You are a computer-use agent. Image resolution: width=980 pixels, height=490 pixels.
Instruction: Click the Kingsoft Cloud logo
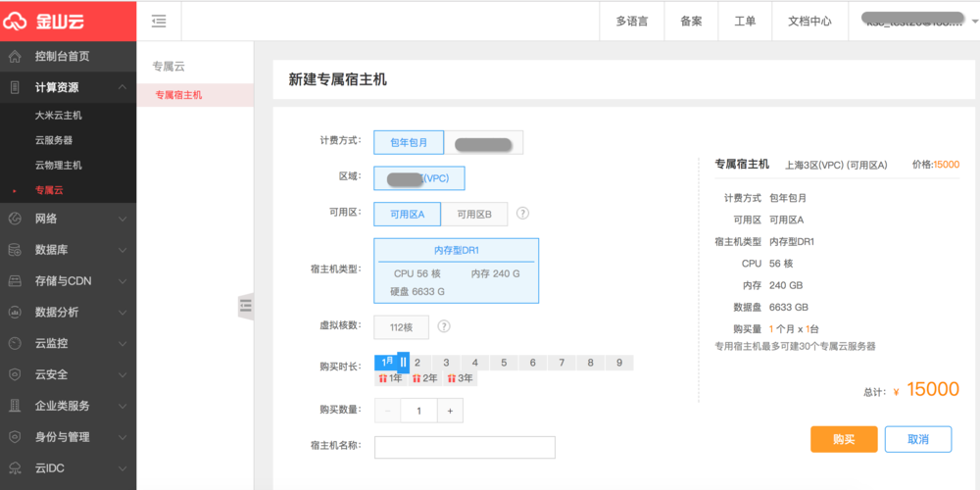43,22
